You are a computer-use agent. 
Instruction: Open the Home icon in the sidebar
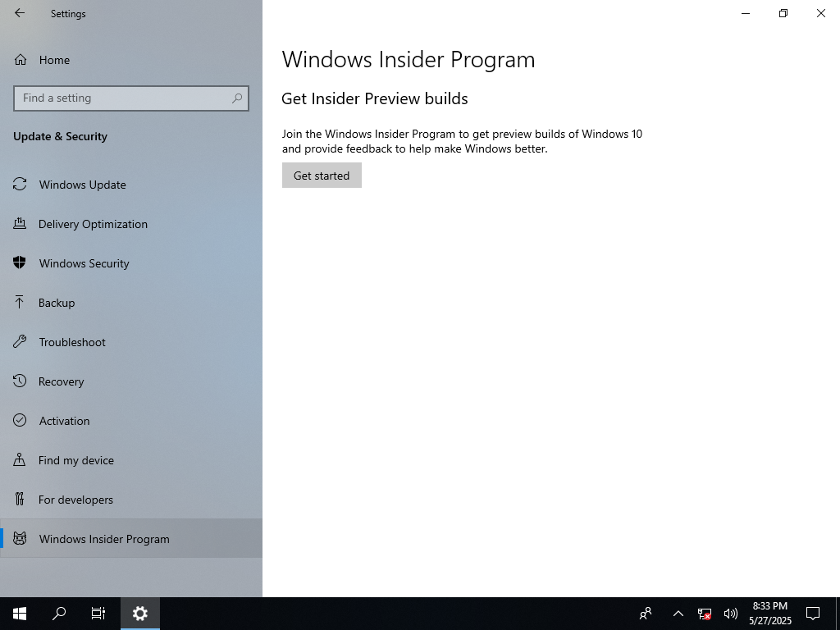[21, 60]
